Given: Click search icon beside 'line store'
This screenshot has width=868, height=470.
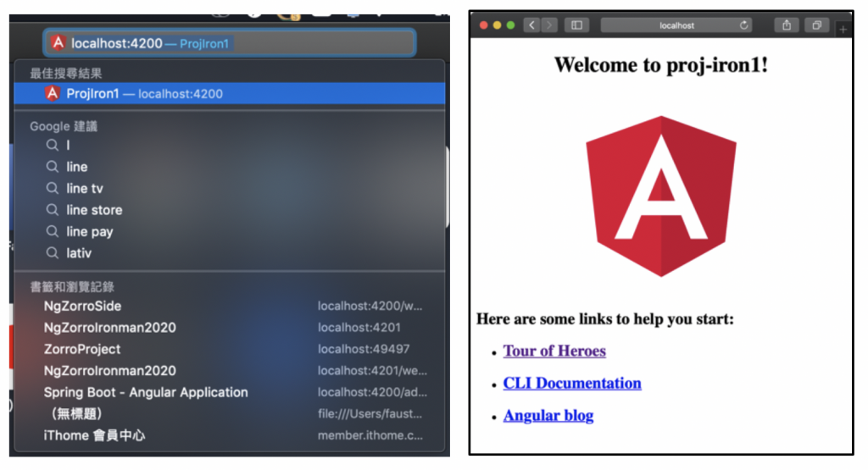Looking at the screenshot, I should 52,209.
